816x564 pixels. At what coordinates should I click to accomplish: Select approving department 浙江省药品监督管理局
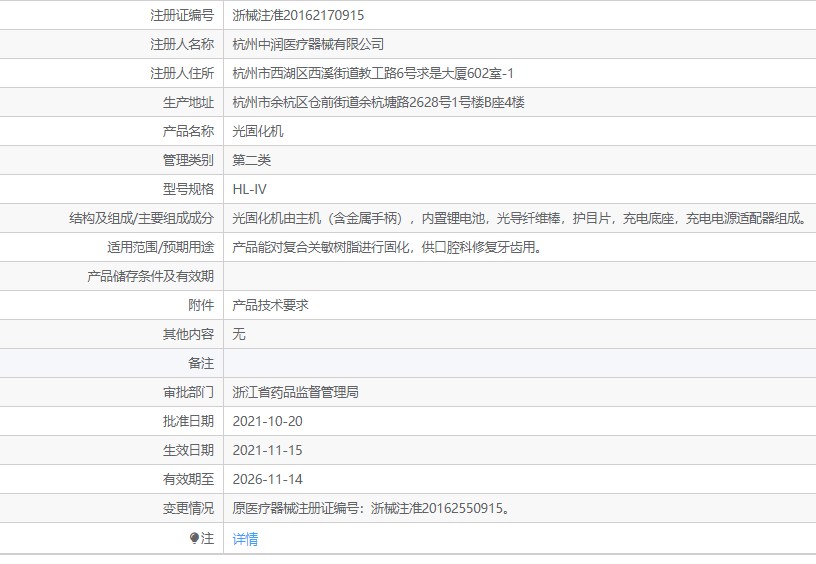295,392
